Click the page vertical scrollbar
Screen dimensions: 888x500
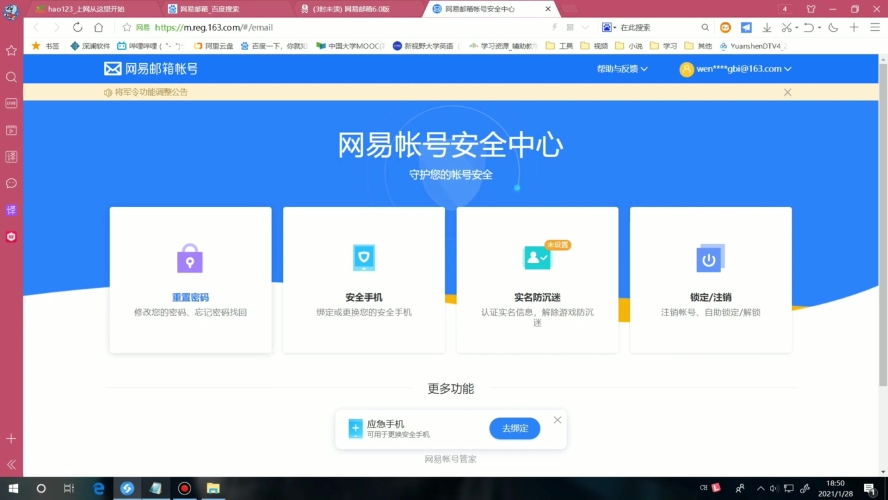[883, 227]
